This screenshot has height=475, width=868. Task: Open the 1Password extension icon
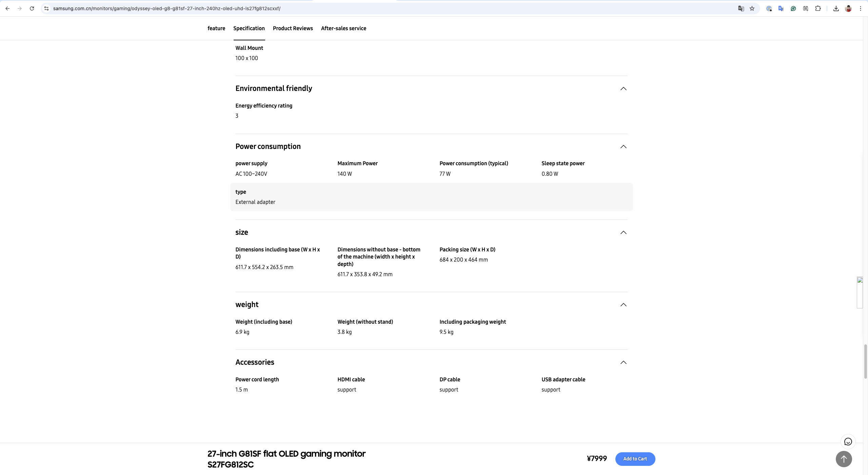769,8
